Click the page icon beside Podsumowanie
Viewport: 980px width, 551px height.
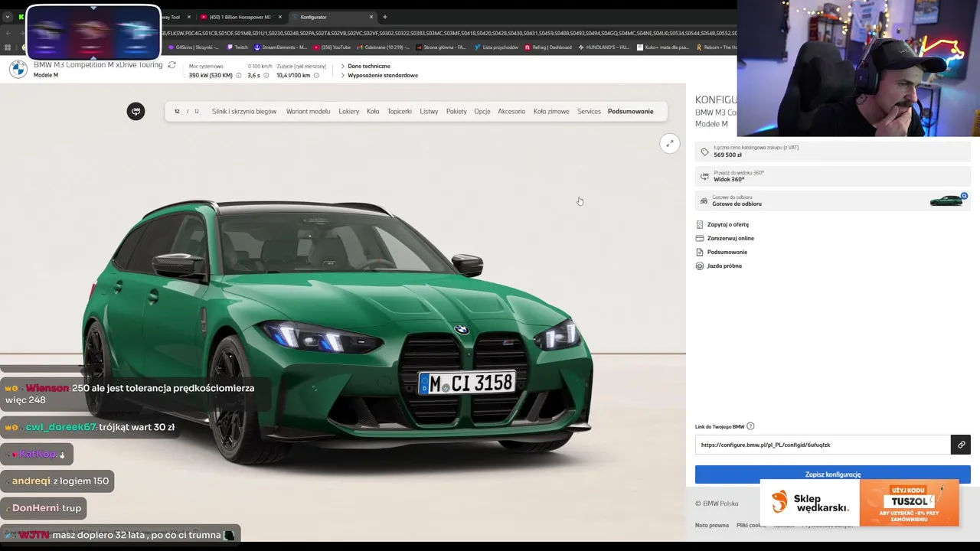click(700, 253)
